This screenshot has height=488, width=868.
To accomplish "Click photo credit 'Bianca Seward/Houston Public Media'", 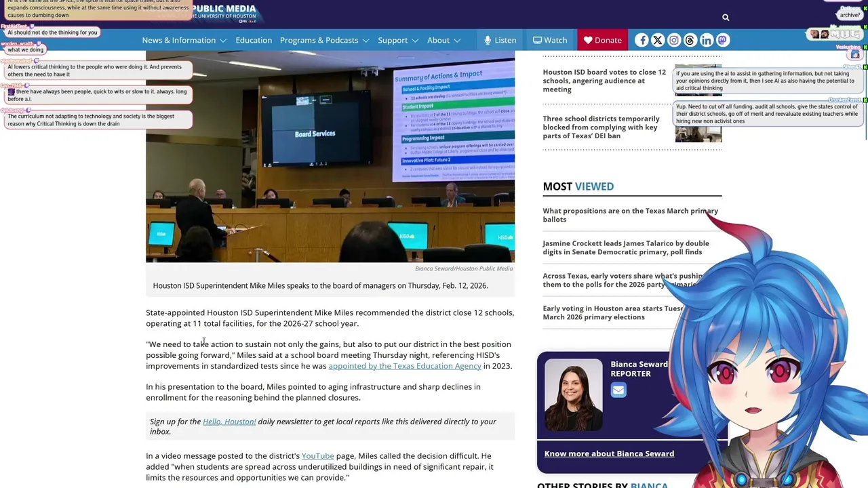I will pyautogui.click(x=464, y=268).
